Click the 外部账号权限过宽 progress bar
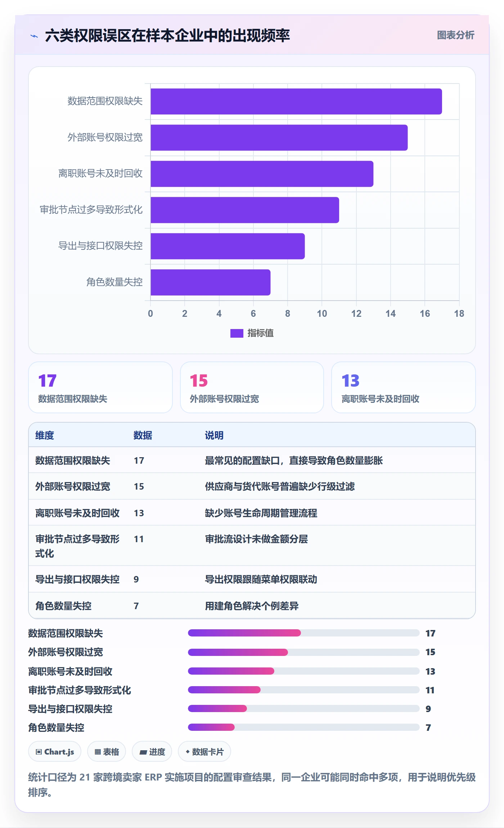The height and width of the screenshot is (828, 504). click(x=304, y=652)
